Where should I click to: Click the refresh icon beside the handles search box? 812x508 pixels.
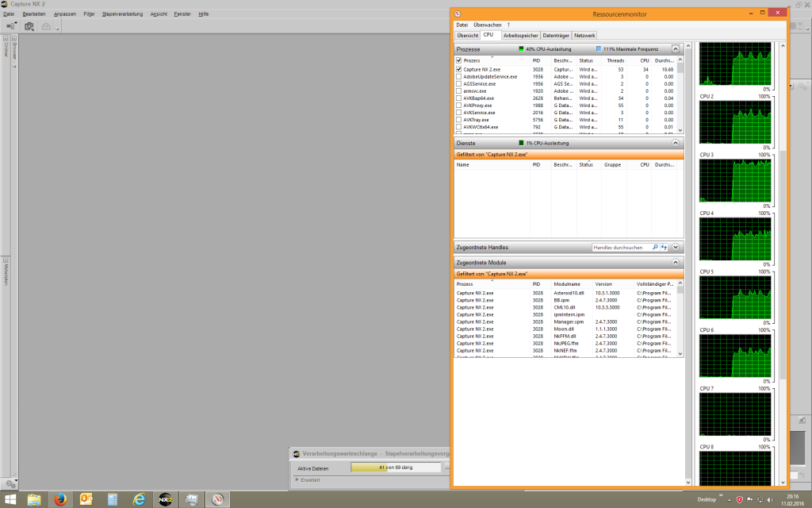tap(664, 248)
